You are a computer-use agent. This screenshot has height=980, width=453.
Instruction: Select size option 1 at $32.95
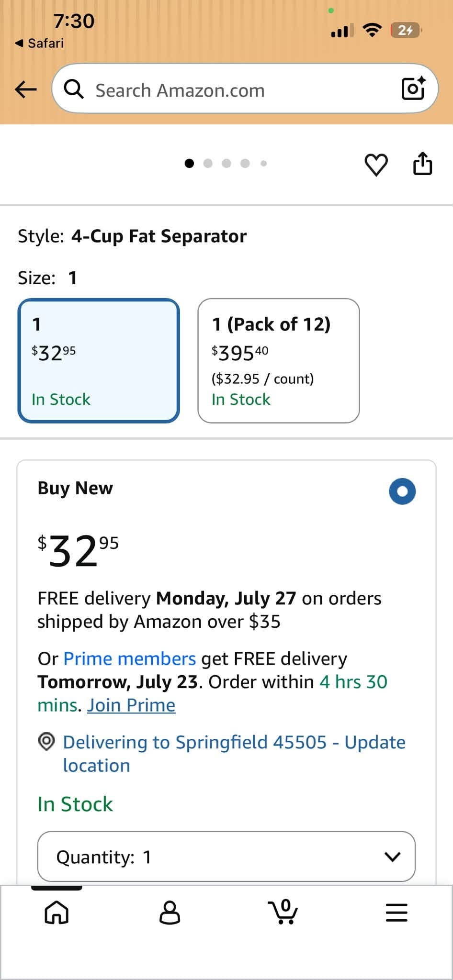(99, 361)
